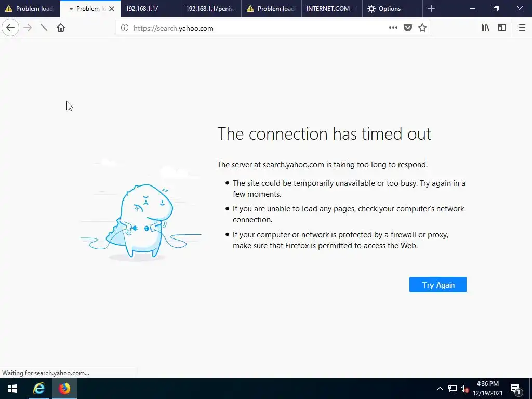This screenshot has height=399, width=532.
Task: Switch to the Options tab
Action: click(x=393, y=9)
